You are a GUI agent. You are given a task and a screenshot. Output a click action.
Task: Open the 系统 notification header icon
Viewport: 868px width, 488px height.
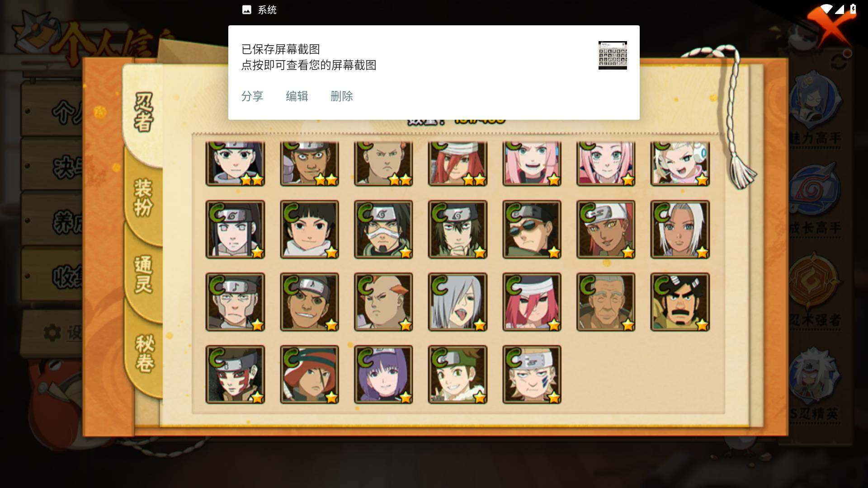246,10
